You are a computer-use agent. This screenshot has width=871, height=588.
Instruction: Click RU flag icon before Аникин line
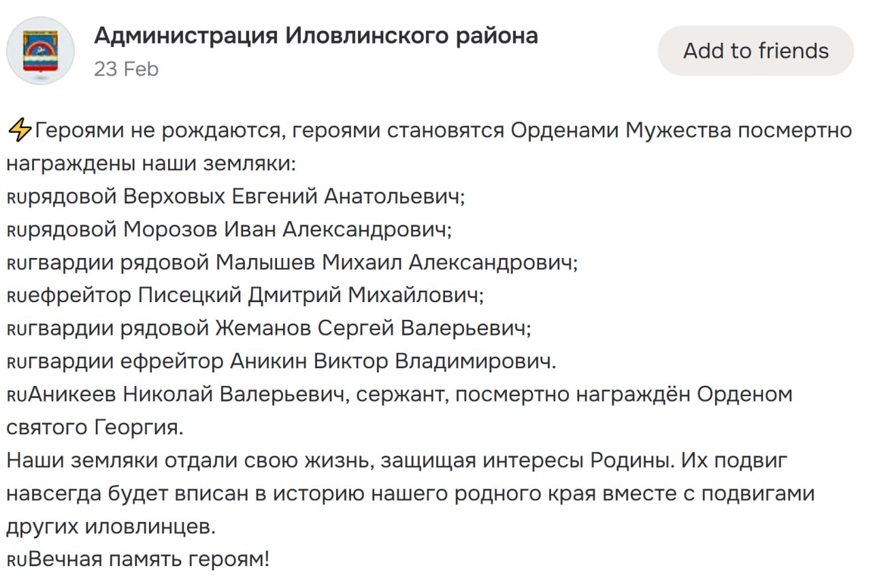point(18,362)
